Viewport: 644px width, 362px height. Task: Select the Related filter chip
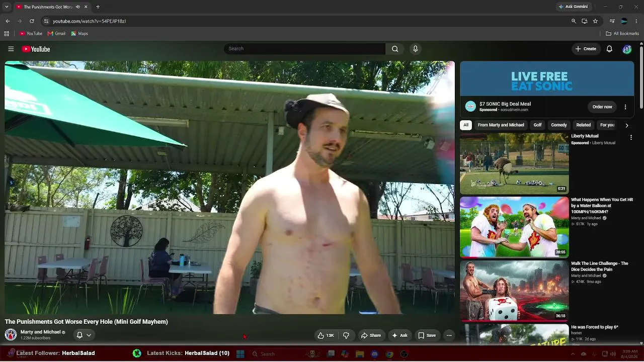(x=584, y=125)
